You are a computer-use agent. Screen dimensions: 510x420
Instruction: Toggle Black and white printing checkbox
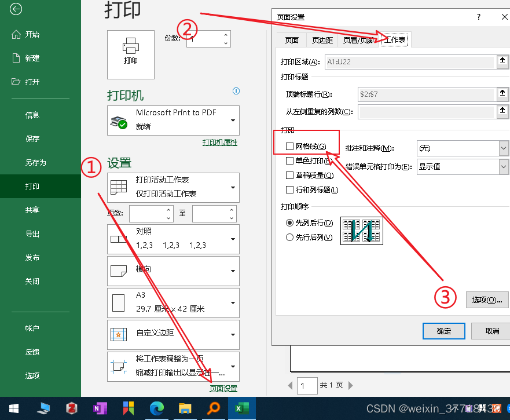point(289,161)
